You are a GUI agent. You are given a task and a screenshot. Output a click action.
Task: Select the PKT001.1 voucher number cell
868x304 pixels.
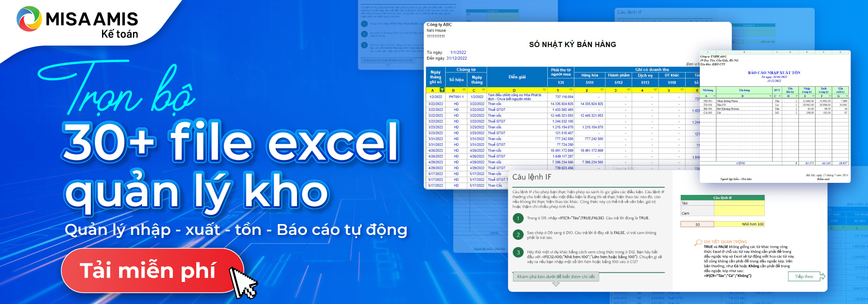456,97
